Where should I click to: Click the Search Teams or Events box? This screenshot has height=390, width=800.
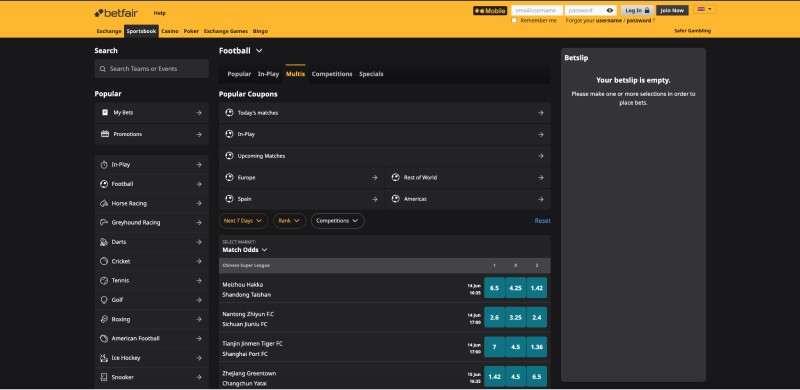point(152,69)
